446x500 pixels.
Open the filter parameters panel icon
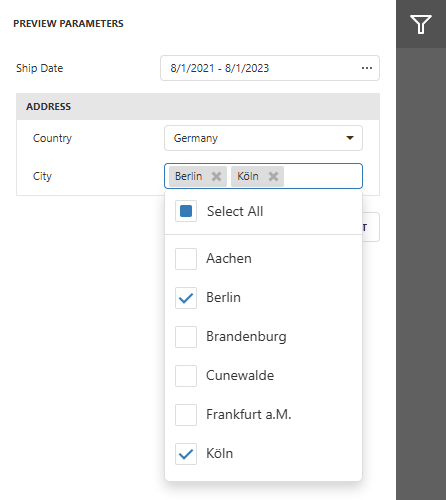coord(421,24)
